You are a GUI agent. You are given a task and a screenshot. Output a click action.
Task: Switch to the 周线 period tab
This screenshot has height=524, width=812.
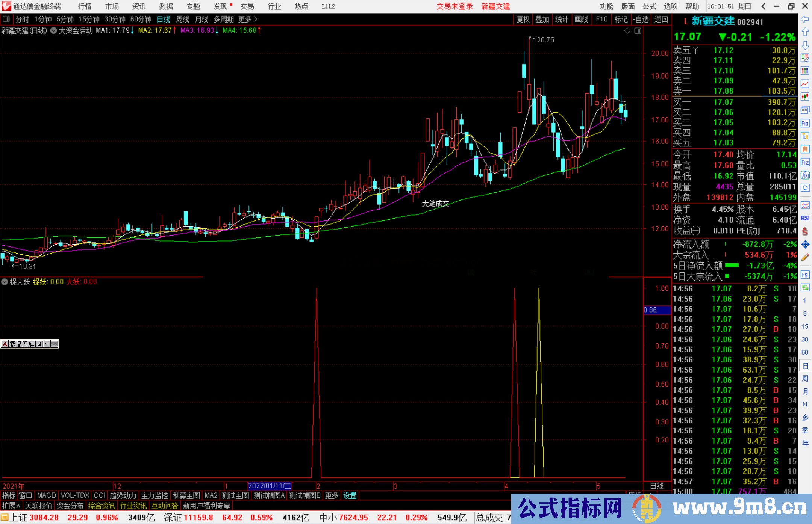[183, 19]
